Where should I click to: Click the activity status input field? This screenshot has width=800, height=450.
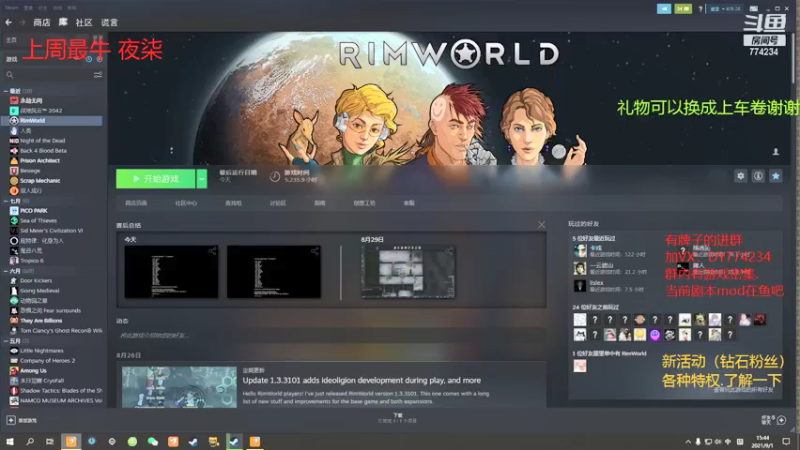(x=331, y=335)
